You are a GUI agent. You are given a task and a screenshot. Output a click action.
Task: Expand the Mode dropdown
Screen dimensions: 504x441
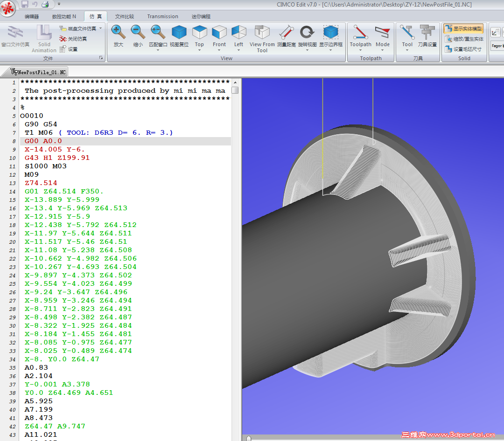(x=382, y=49)
